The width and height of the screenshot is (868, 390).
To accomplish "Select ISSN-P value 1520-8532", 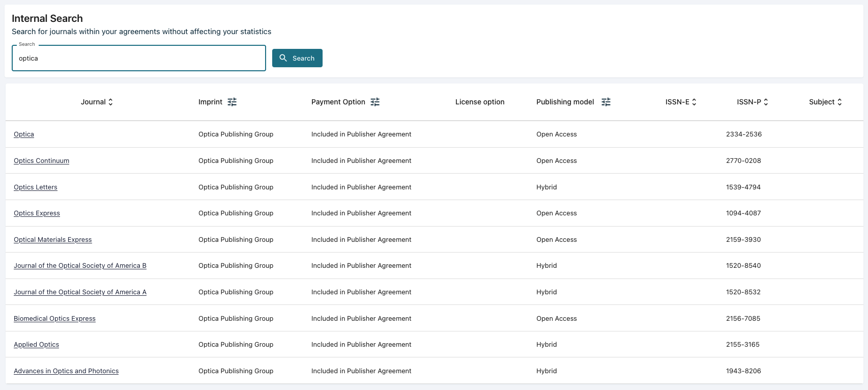I will pos(743,292).
